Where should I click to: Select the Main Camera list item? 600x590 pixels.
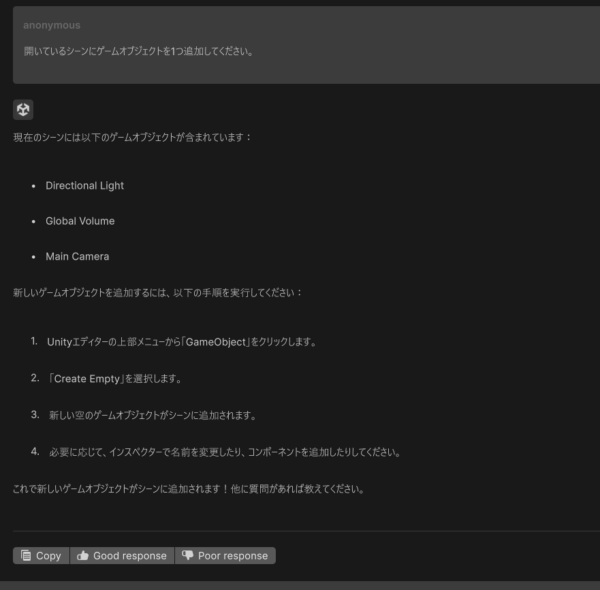[77, 257]
